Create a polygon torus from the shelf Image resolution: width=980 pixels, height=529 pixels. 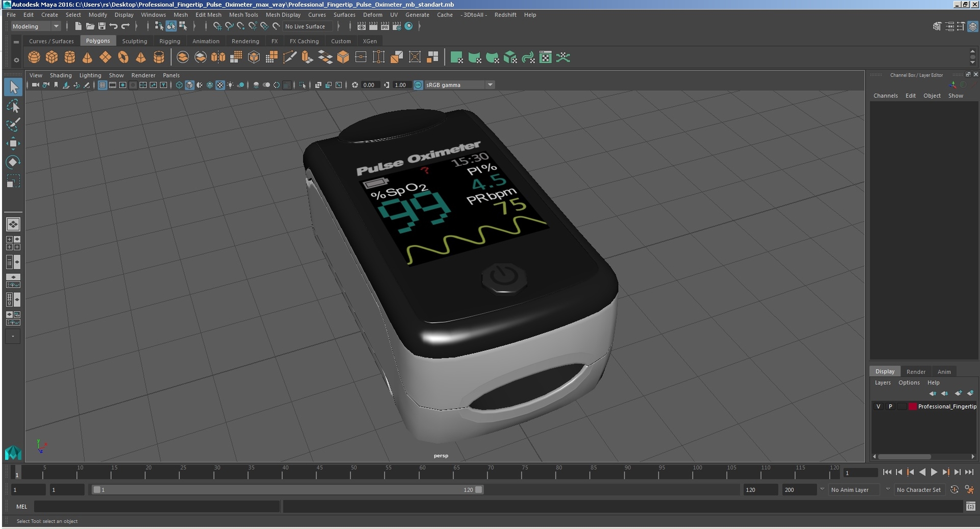tap(123, 57)
